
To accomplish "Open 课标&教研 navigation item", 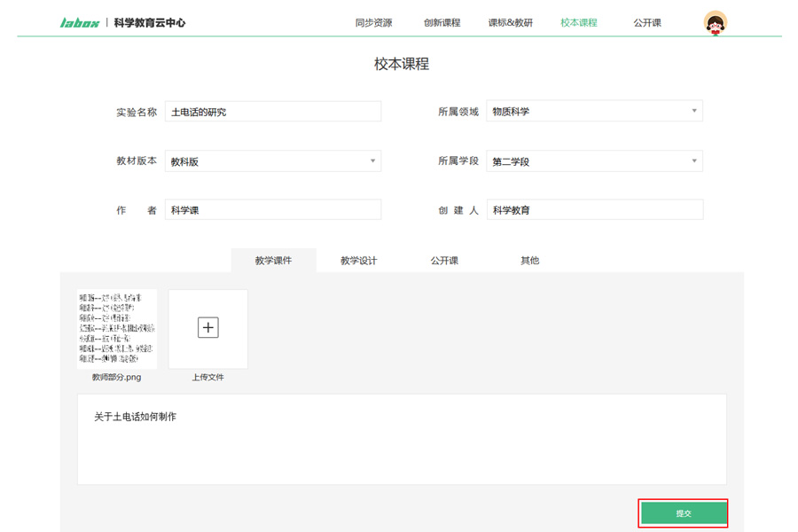I will [511, 23].
